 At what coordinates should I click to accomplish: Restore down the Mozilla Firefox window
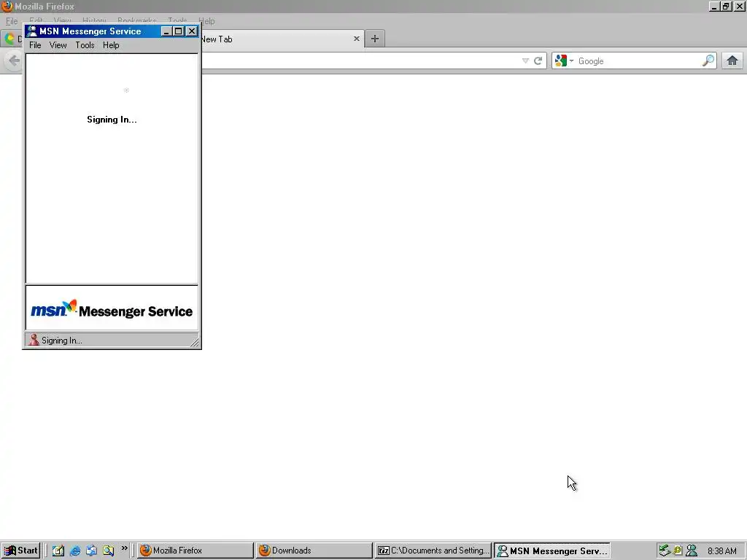[x=726, y=7]
